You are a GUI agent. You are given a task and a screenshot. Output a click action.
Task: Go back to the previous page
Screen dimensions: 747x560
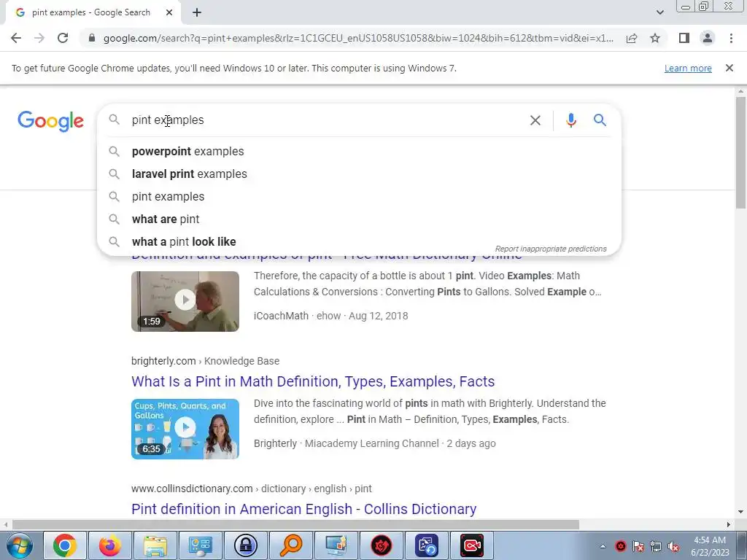coord(16,38)
